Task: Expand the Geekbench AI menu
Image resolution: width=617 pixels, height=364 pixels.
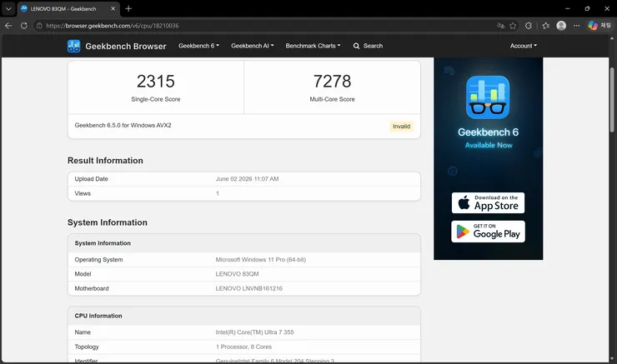Action: (253, 46)
